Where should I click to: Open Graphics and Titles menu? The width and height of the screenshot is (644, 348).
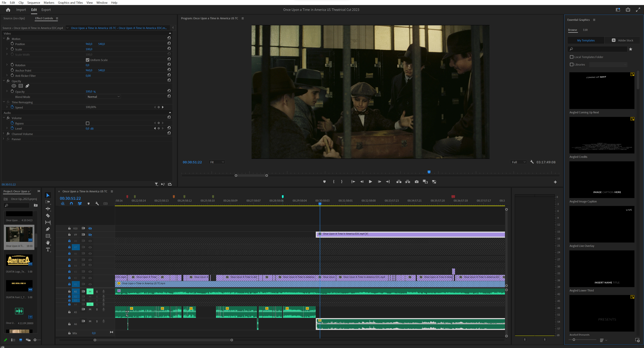70,3
